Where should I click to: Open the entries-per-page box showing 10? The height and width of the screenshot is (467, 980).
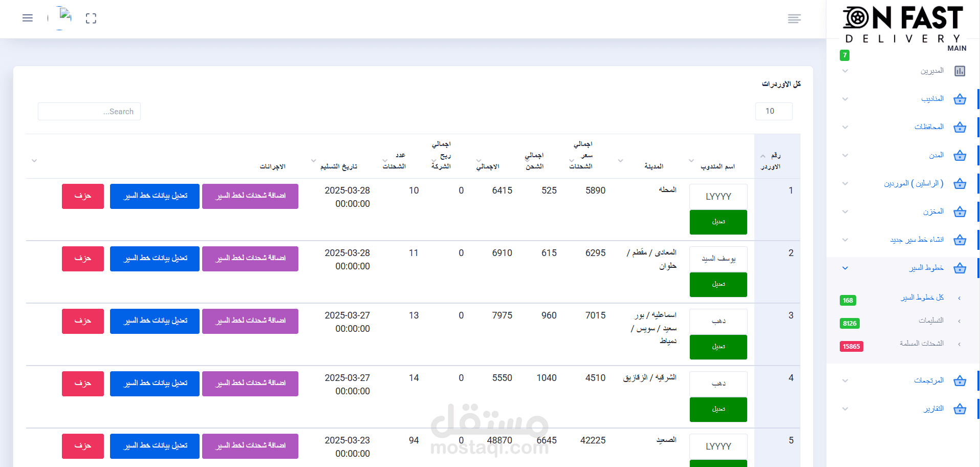pyautogui.click(x=773, y=111)
